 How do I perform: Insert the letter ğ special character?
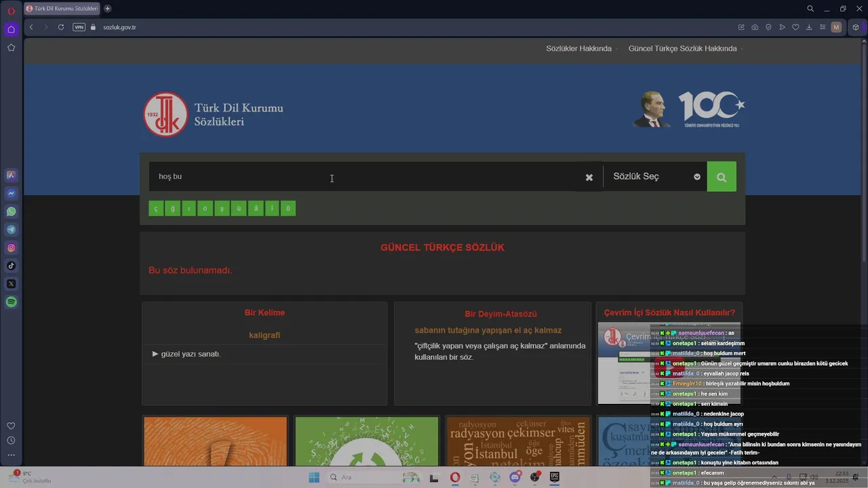(x=173, y=208)
